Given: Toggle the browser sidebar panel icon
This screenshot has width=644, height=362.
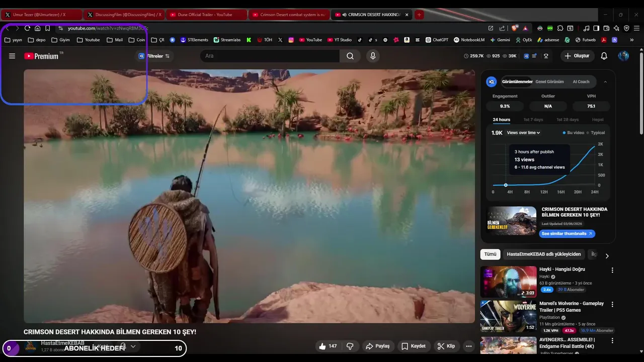Looking at the screenshot, I should coord(596,28).
